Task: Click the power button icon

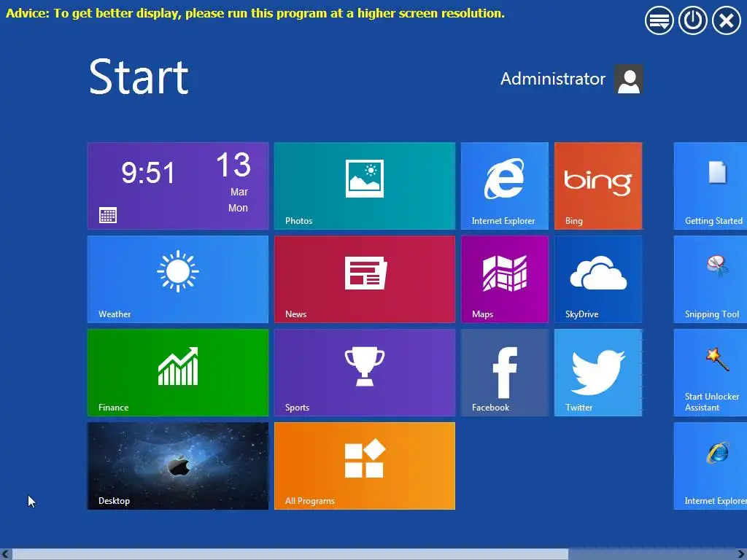Action: tap(693, 20)
